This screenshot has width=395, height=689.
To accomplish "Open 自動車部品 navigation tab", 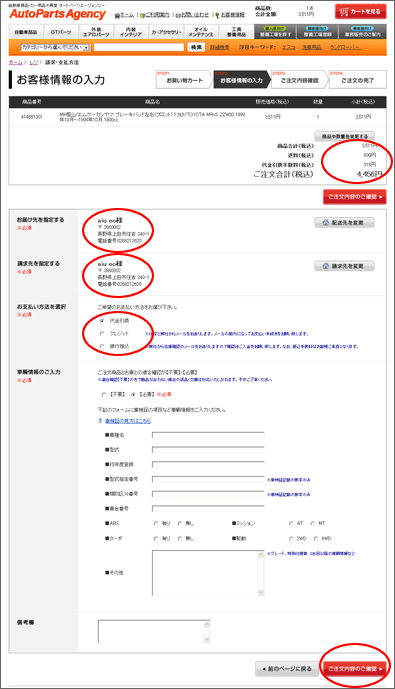I will coord(26,32).
